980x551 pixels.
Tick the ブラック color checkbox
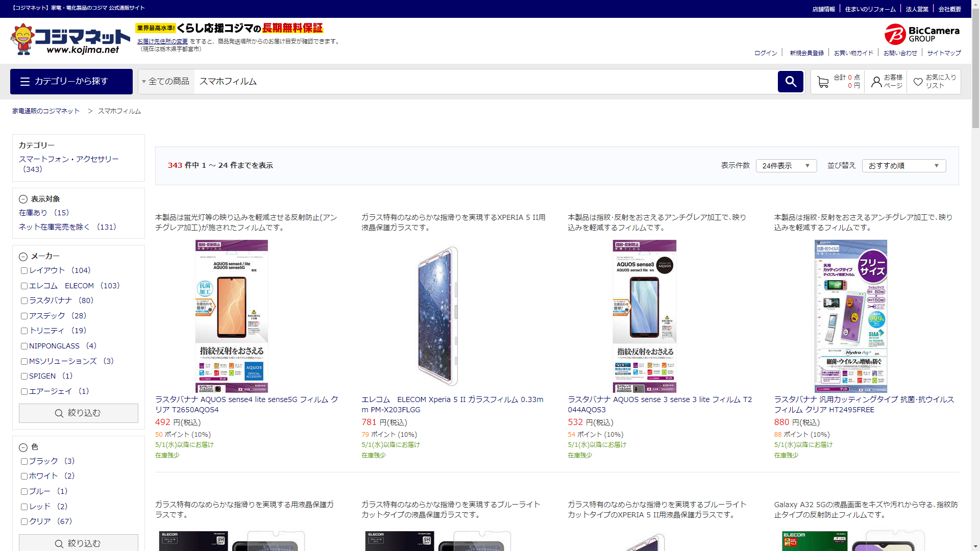24,462
